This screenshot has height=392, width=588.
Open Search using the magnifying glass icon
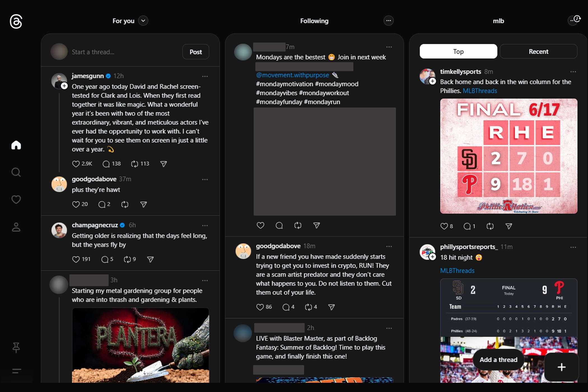(x=16, y=172)
